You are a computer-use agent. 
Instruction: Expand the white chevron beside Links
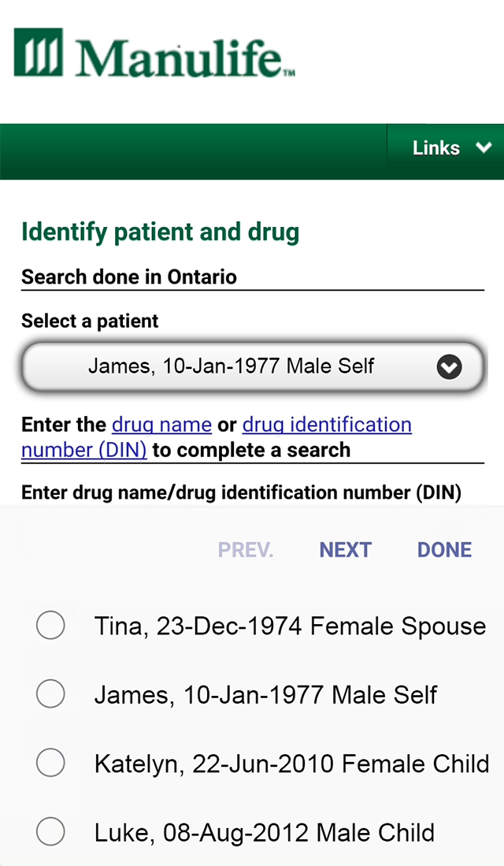coord(484,147)
